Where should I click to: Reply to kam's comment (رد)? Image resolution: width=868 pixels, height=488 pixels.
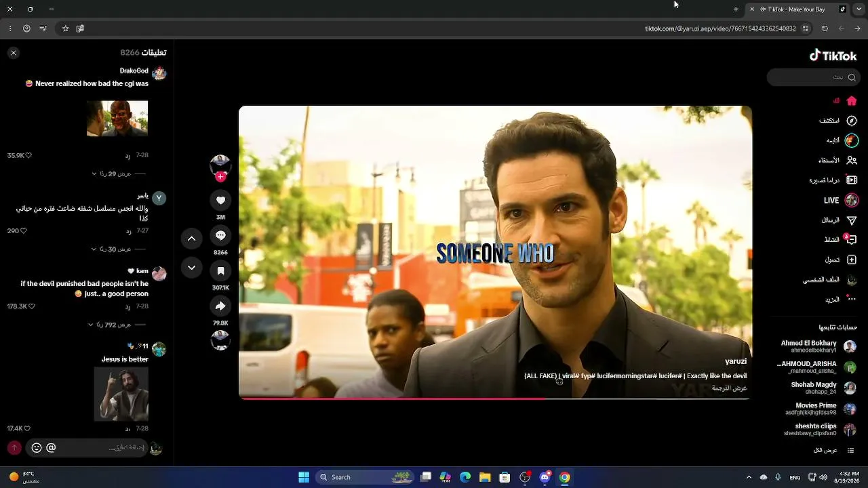pyautogui.click(x=127, y=306)
